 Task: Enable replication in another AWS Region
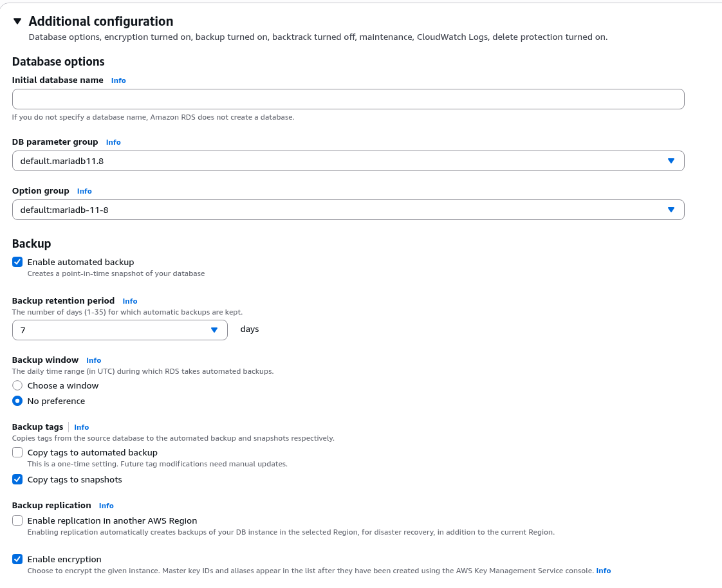(x=17, y=520)
